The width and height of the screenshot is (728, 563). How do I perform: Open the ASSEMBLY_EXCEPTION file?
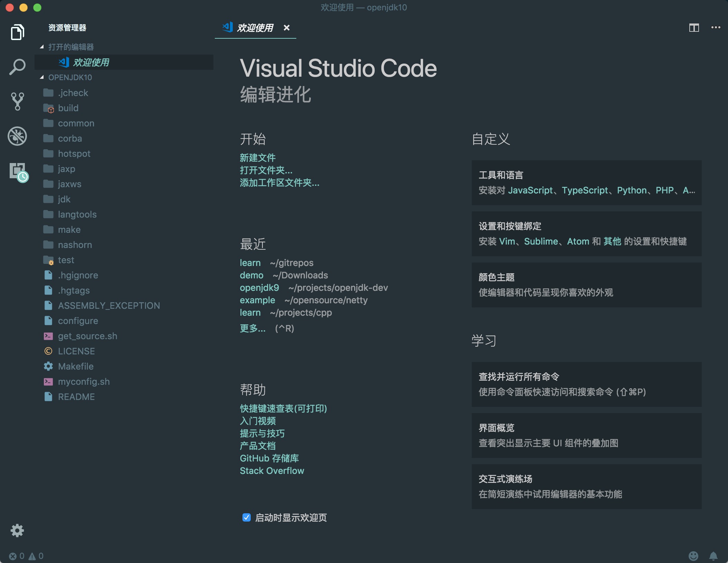(x=124, y=306)
